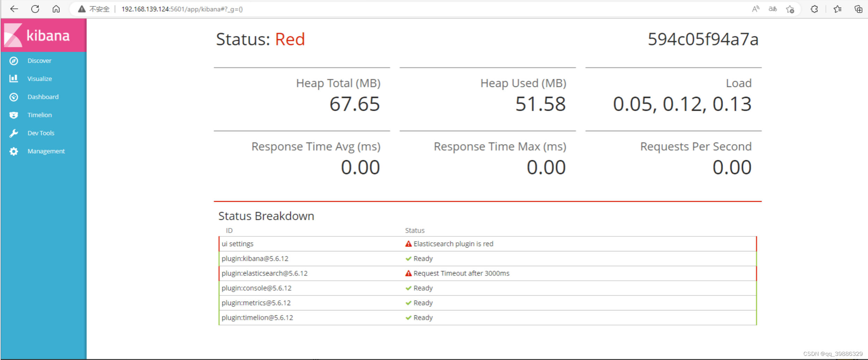Click the 'ui settings' row ID
Screen dimensions: 868x360
click(237, 244)
